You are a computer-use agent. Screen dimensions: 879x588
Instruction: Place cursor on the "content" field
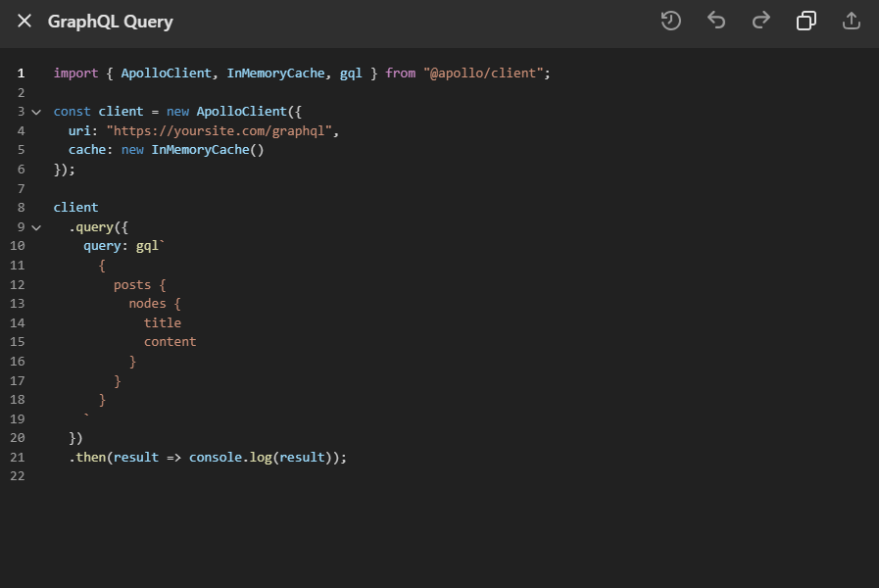(170, 342)
